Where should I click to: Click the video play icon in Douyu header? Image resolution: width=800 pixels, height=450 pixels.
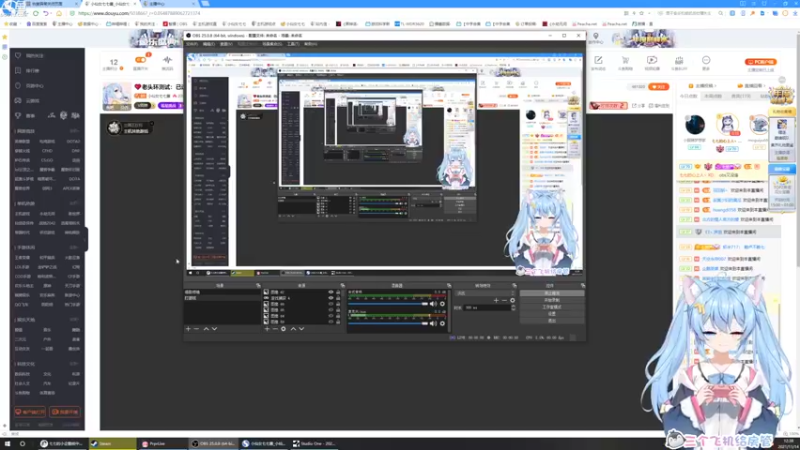pos(652,60)
